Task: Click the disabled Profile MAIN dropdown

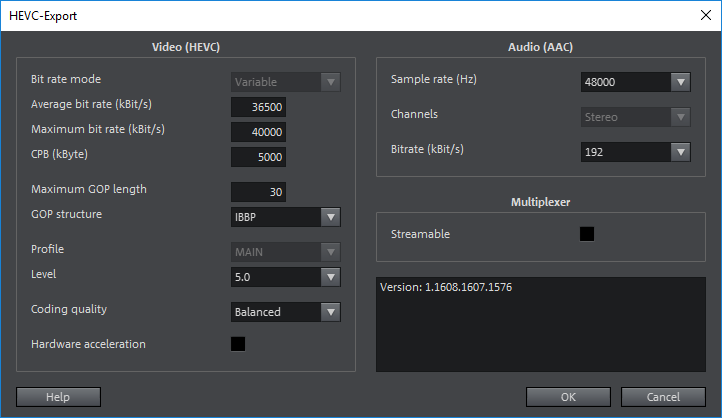Action: point(285,252)
